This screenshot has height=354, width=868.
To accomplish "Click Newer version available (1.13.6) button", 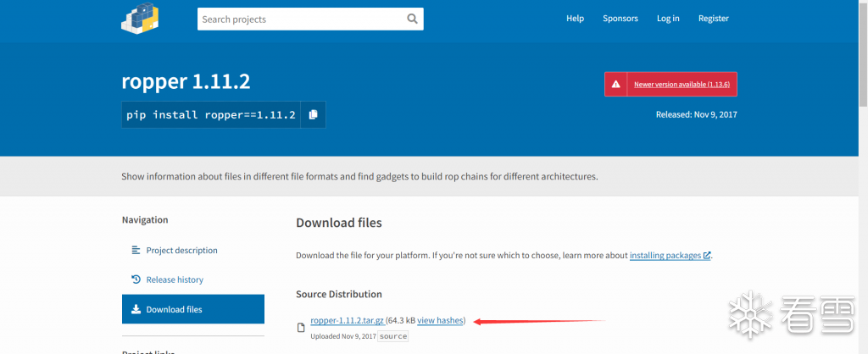I will pyautogui.click(x=670, y=84).
